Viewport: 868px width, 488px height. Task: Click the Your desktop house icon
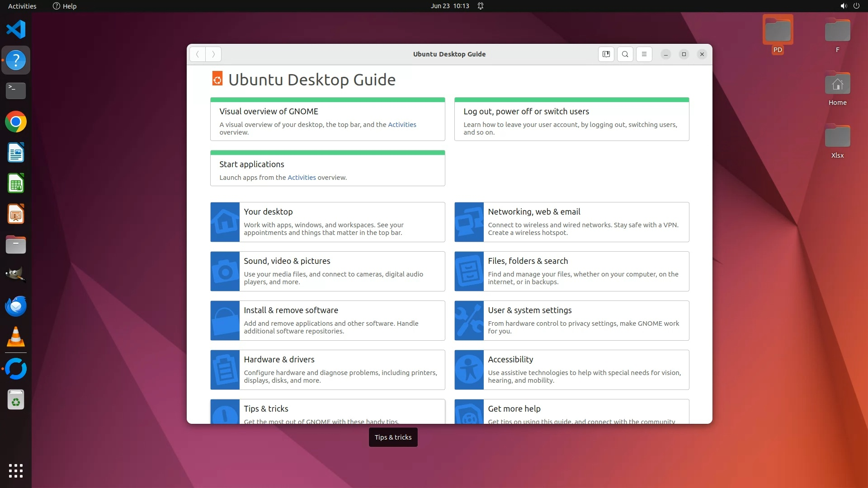pos(225,222)
